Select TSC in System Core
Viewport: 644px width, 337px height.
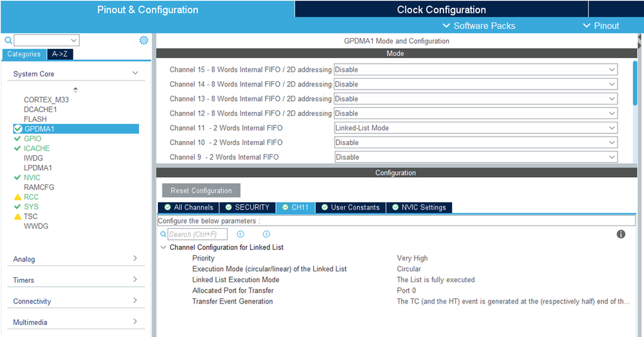(x=30, y=217)
